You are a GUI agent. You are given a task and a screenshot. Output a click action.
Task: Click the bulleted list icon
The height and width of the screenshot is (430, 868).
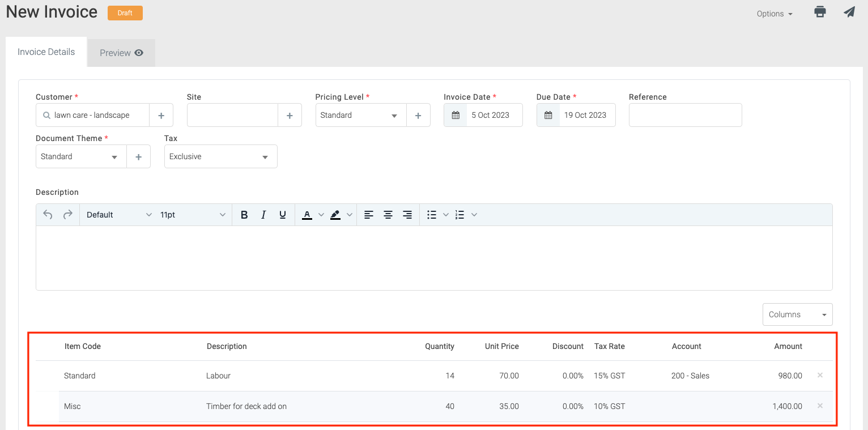tap(432, 214)
